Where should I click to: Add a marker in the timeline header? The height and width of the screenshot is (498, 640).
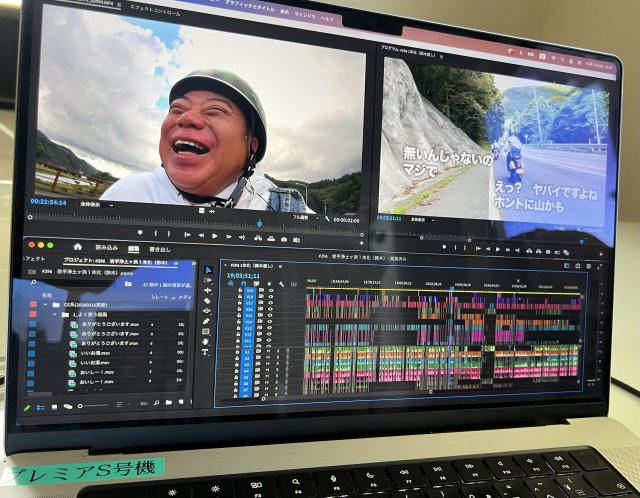269,284
